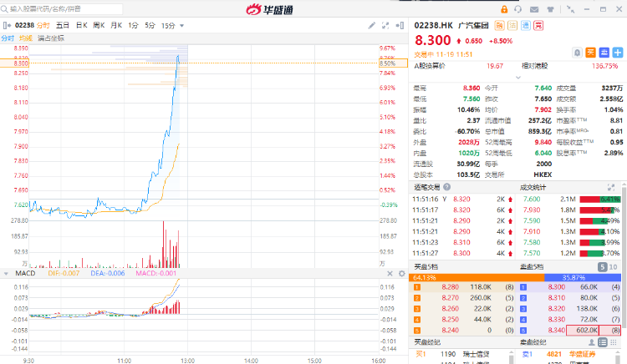Select 10-level order depth button
Viewport: 627px width, 364px height.
pyautogui.click(x=613, y=266)
